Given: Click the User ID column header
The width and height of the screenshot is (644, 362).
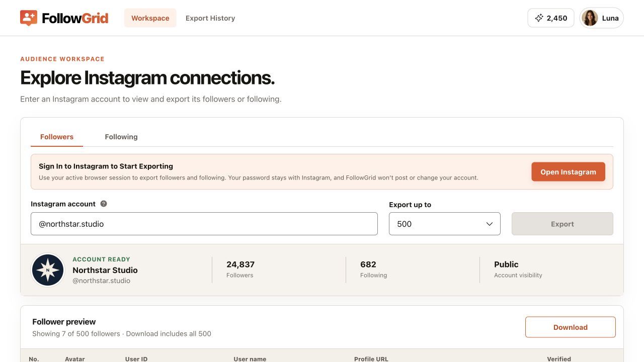Looking at the screenshot, I should point(136,359).
